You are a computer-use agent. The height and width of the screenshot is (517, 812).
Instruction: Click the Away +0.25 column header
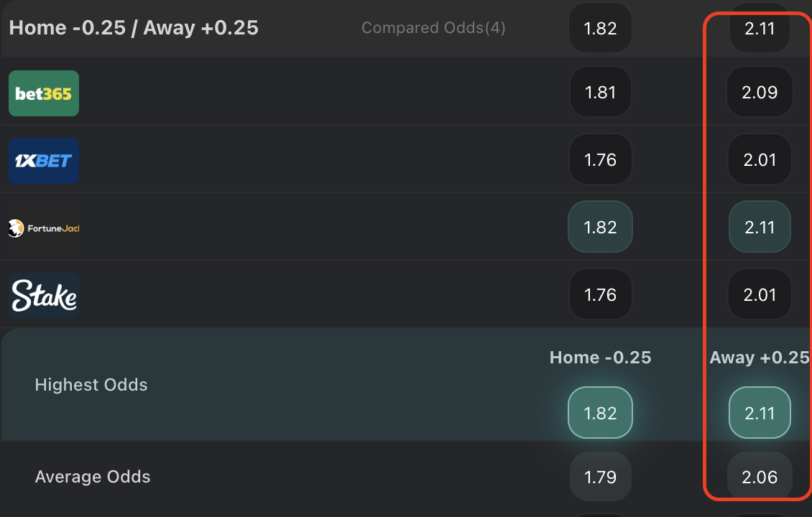[760, 357]
